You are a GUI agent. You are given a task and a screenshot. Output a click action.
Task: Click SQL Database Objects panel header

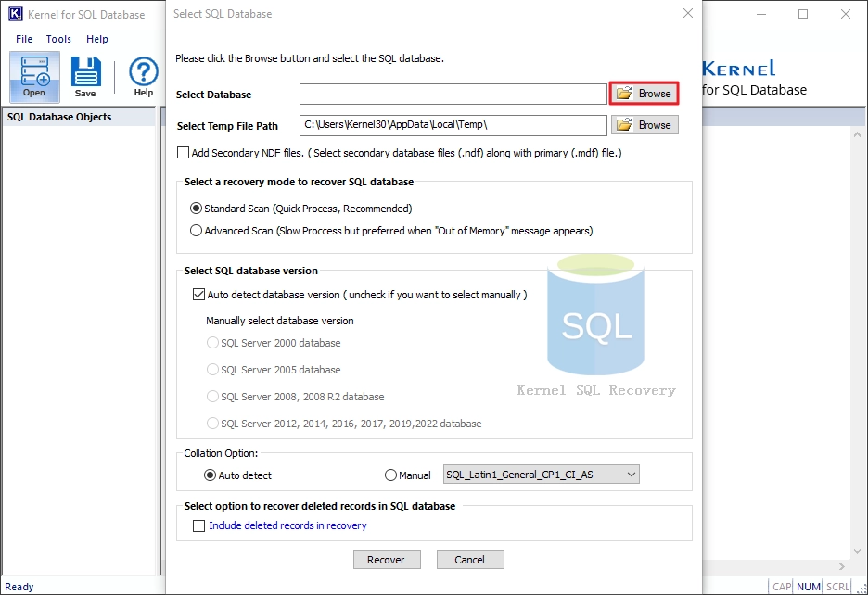(x=79, y=117)
